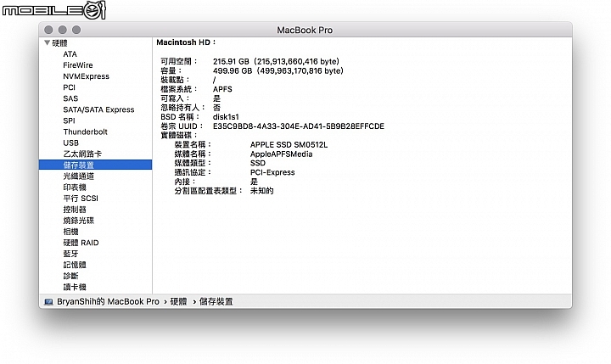Click the 媒體名稱 label
The image size is (611, 364).
click(x=193, y=154)
